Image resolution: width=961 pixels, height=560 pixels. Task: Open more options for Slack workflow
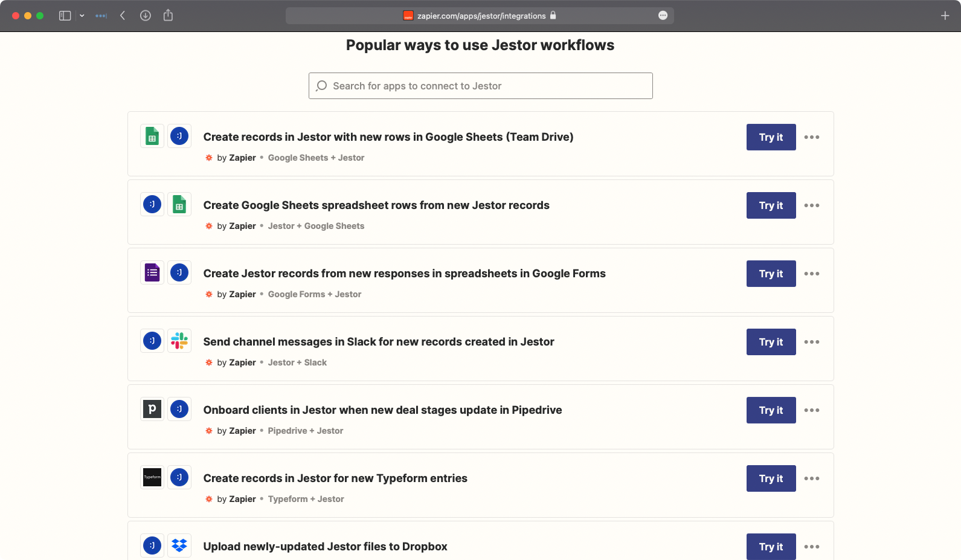click(x=812, y=342)
